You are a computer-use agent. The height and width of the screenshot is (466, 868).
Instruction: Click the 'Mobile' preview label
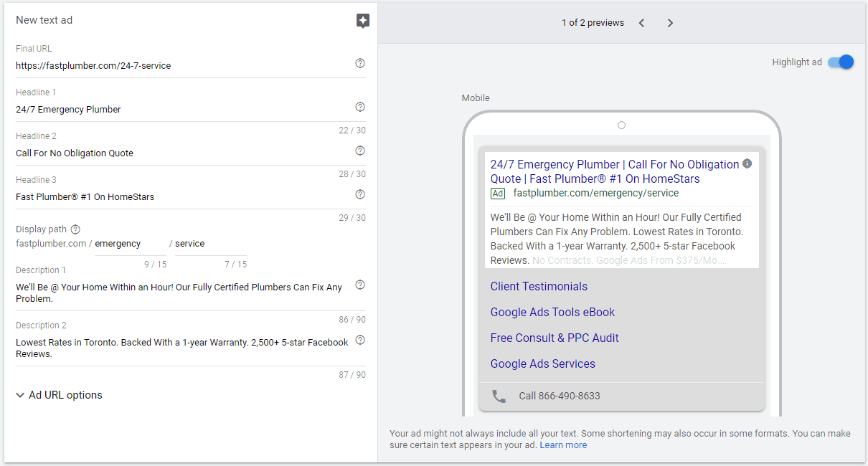(476, 98)
